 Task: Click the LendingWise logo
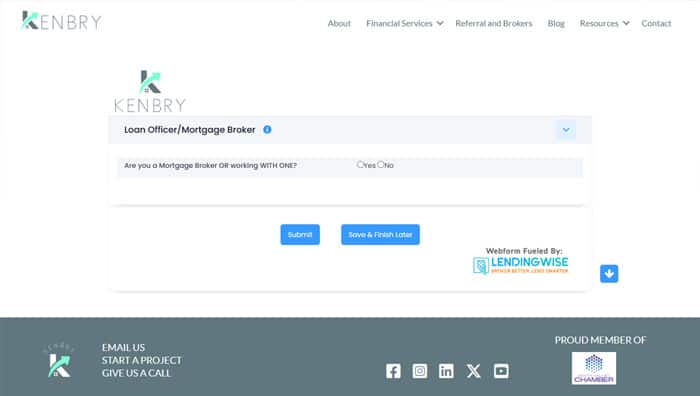pos(521,265)
